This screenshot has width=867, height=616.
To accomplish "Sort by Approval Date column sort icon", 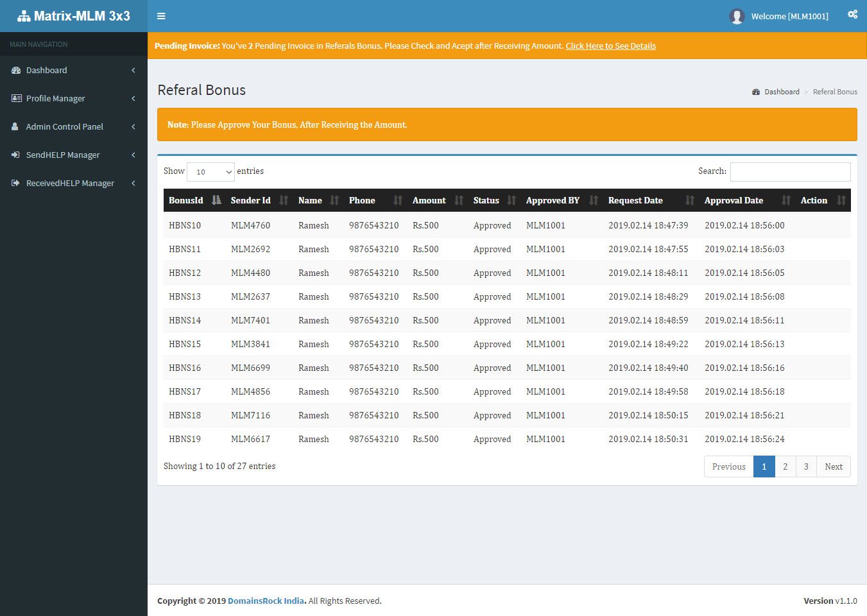I will pyautogui.click(x=786, y=200).
